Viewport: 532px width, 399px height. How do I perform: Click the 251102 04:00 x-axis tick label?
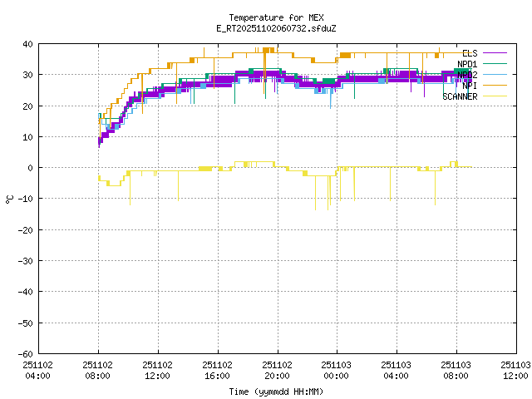(x=38, y=370)
